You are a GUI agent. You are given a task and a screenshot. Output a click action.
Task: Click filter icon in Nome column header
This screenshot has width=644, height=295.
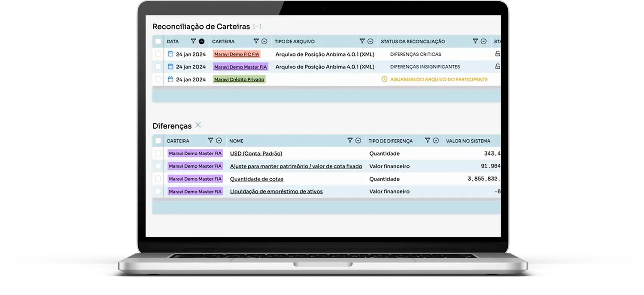click(x=350, y=141)
